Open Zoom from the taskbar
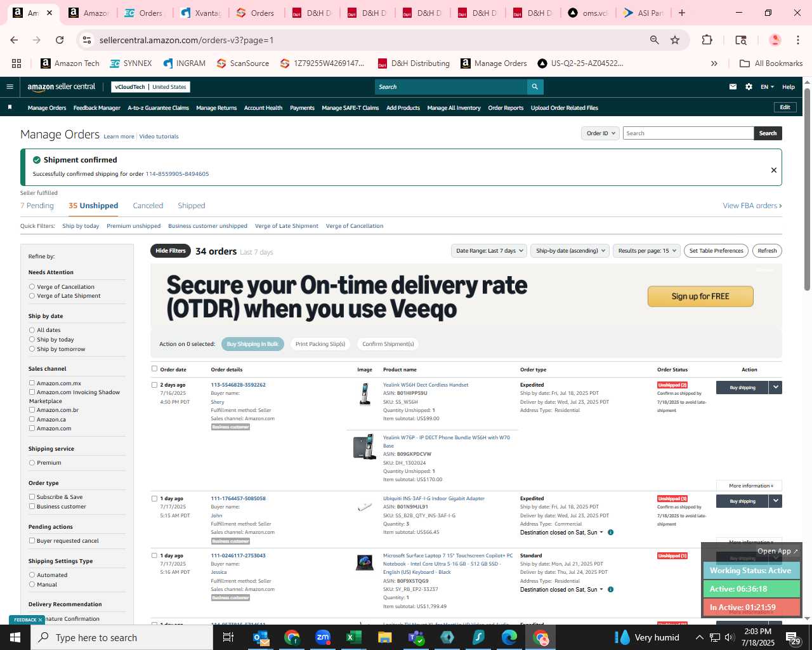Image resolution: width=812 pixels, height=650 pixels. click(323, 637)
